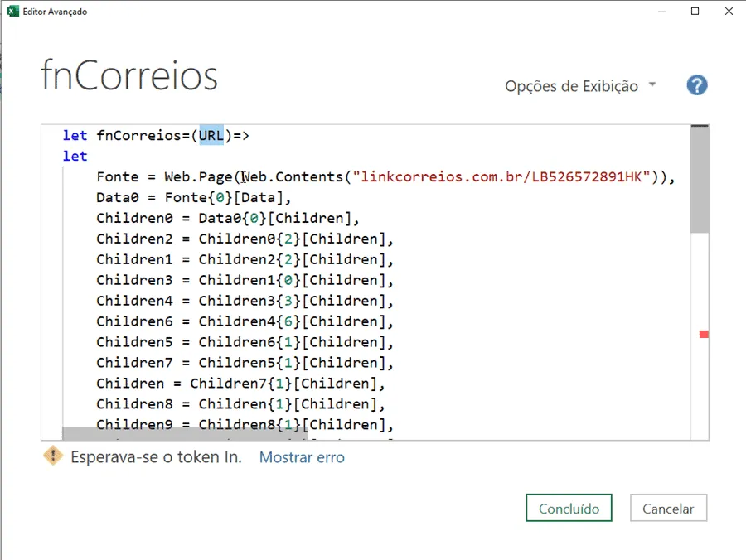Click on the Data0 = Fonte{0}[Data] line
746x560 pixels.
click(x=193, y=197)
